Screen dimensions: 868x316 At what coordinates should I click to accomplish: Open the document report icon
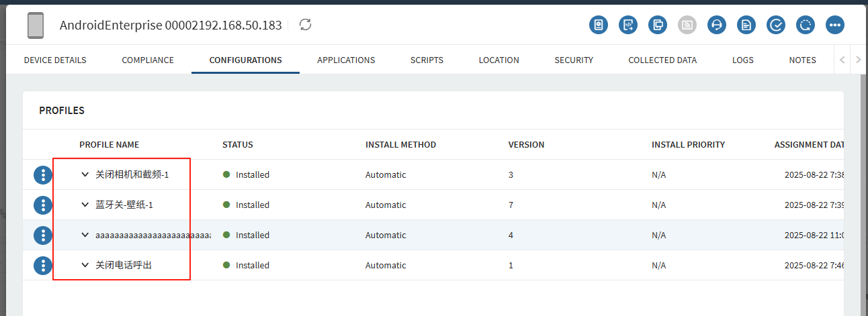pos(746,25)
